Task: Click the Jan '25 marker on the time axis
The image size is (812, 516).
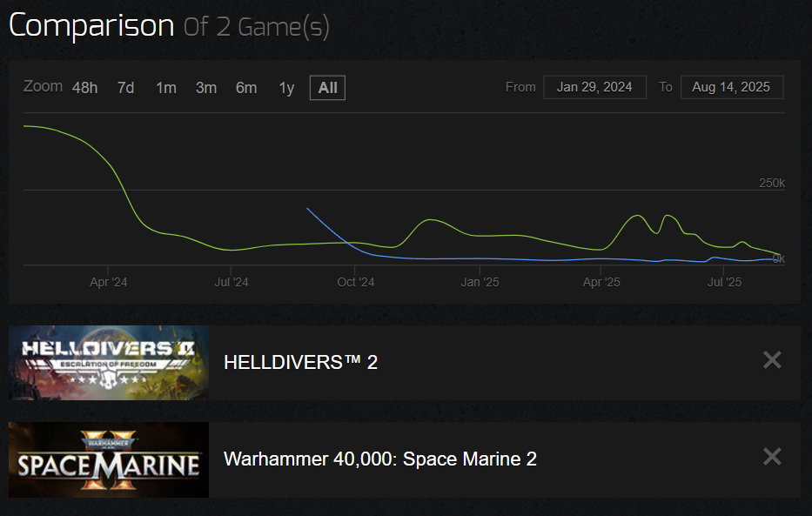Action: click(480, 282)
